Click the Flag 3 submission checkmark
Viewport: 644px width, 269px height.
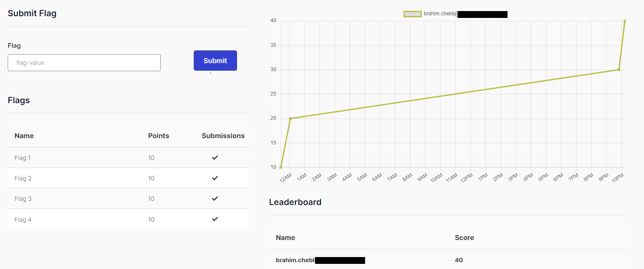coord(215,199)
